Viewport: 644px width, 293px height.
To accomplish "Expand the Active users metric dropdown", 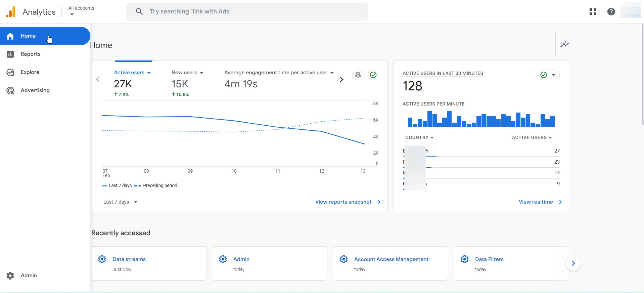I will [x=149, y=73].
